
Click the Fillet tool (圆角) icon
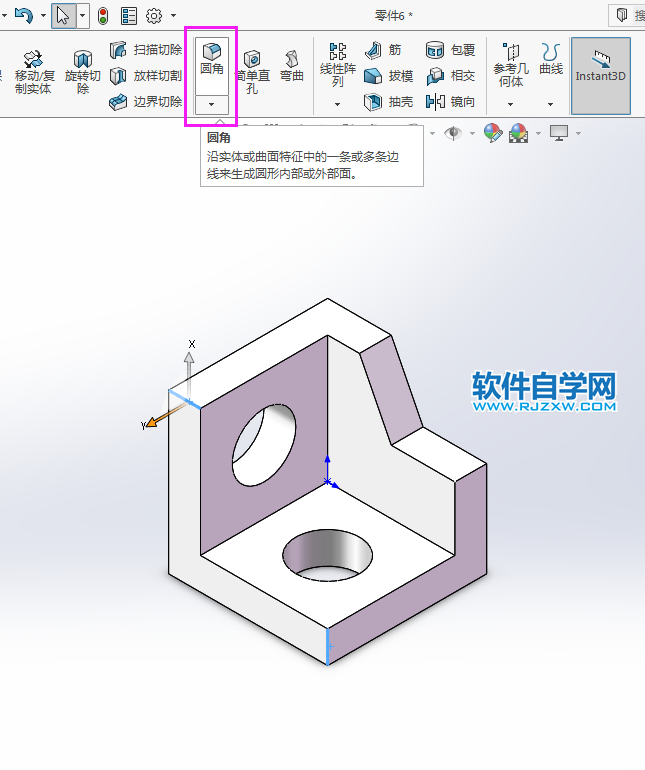point(212,60)
